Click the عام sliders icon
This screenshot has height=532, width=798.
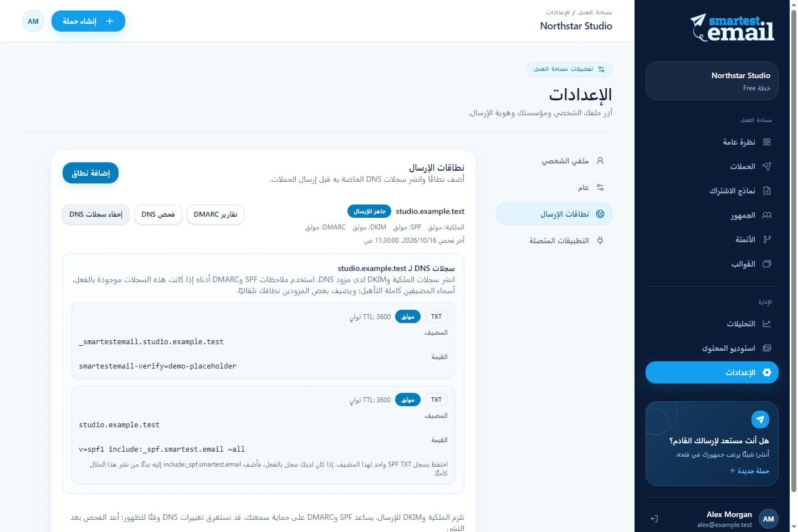pyautogui.click(x=600, y=187)
